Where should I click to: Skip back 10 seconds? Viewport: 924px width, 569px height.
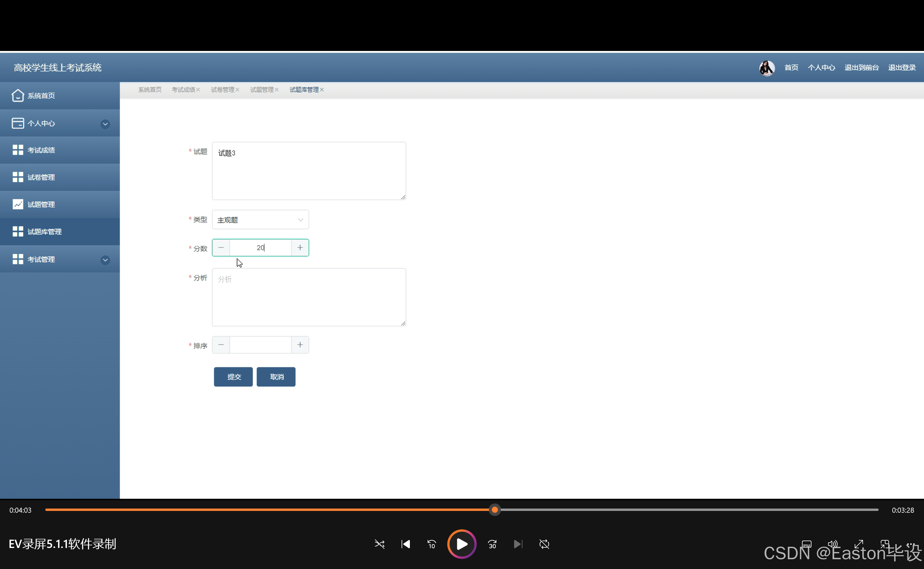click(x=431, y=544)
